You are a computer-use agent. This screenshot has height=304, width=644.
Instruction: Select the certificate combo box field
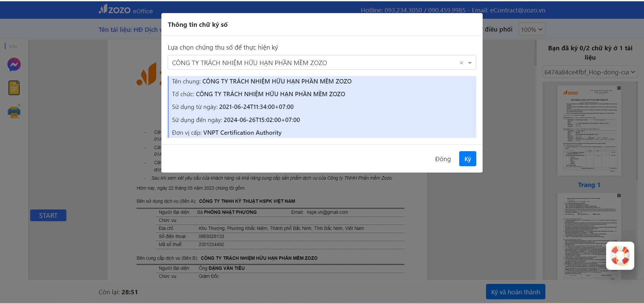tap(322, 63)
